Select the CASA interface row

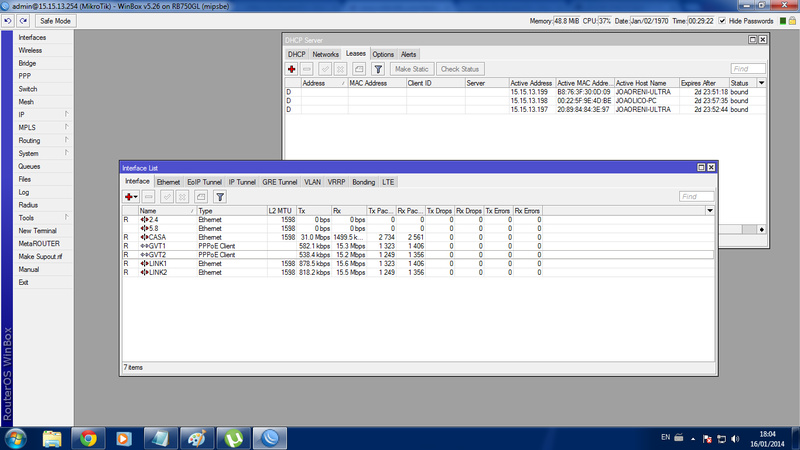point(418,237)
